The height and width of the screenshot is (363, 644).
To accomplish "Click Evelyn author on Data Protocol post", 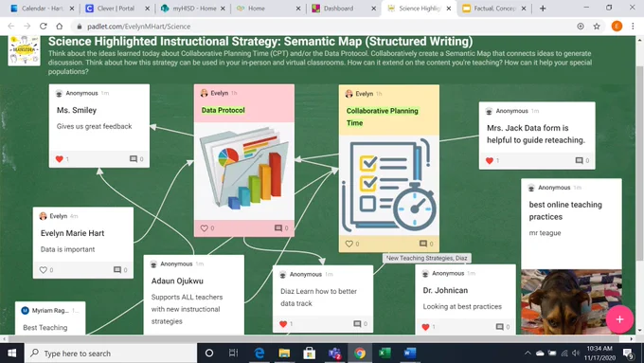I will coord(220,93).
